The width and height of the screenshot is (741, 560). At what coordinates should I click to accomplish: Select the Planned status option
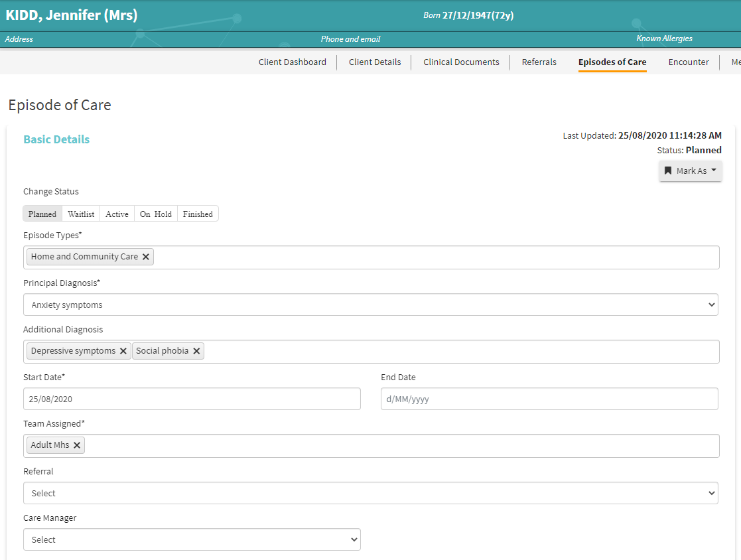tap(42, 214)
